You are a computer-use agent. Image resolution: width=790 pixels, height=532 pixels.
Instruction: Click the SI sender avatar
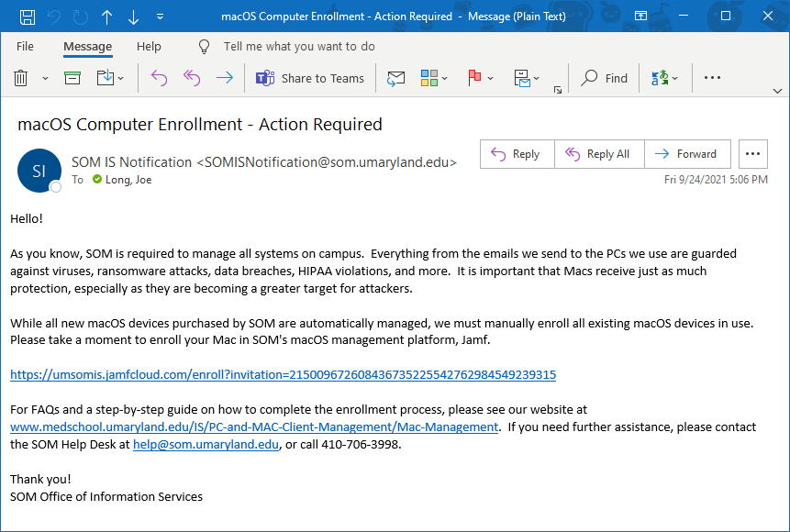click(39, 171)
